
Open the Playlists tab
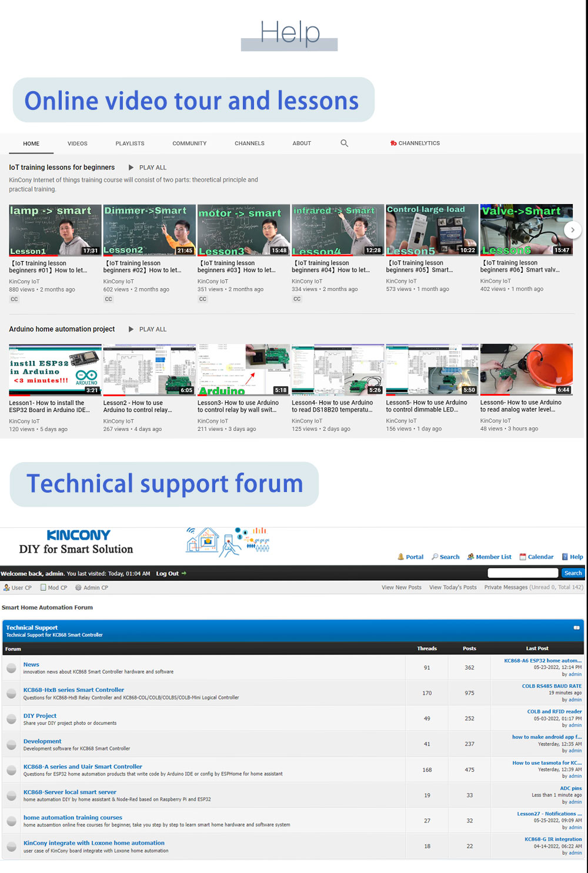tap(130, 143)
